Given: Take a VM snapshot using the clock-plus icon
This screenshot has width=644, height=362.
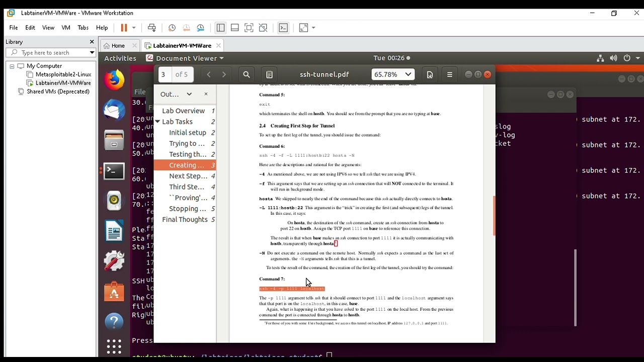Looking at the screenshot, I should pos(172,28).
